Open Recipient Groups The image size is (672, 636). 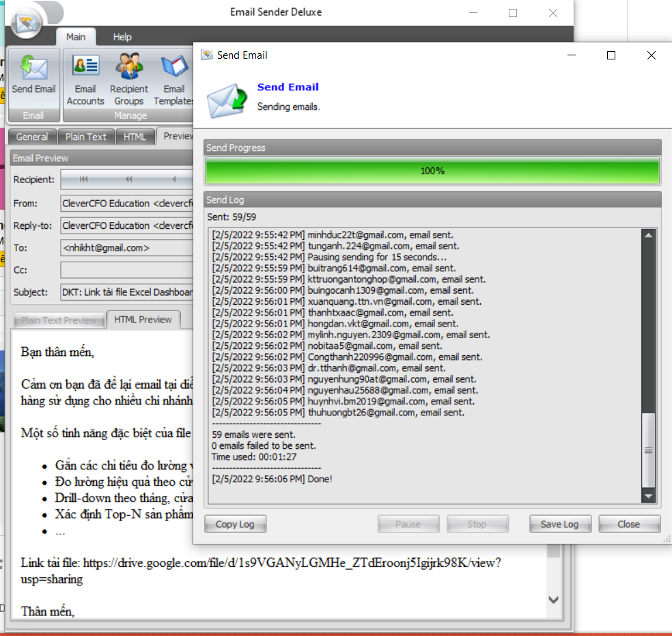129,80
